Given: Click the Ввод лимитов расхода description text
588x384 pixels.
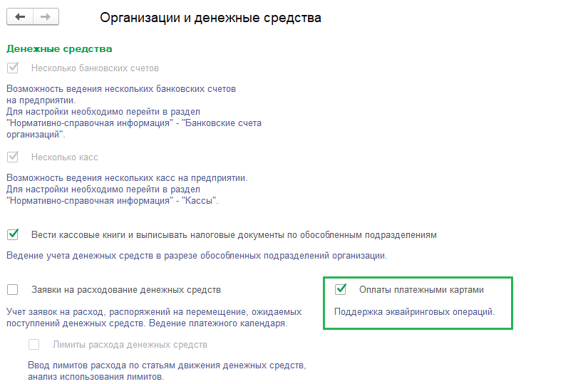Looking at the screenshot, I should 167,371.
